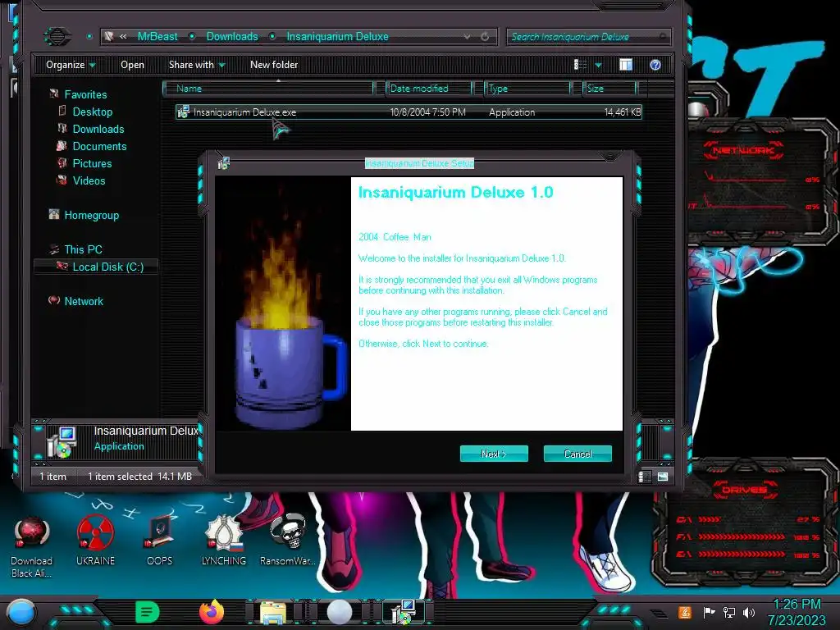Switch to details view in the Explorer status bar
Image resolution: width=840 pixels, height=630 pixels.
(645, 477)
